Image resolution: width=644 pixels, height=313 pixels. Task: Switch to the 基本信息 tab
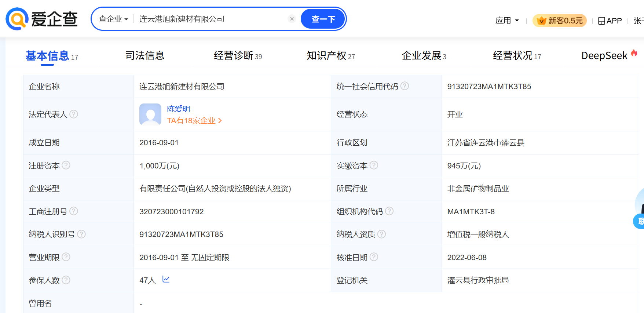coord(52,56)
